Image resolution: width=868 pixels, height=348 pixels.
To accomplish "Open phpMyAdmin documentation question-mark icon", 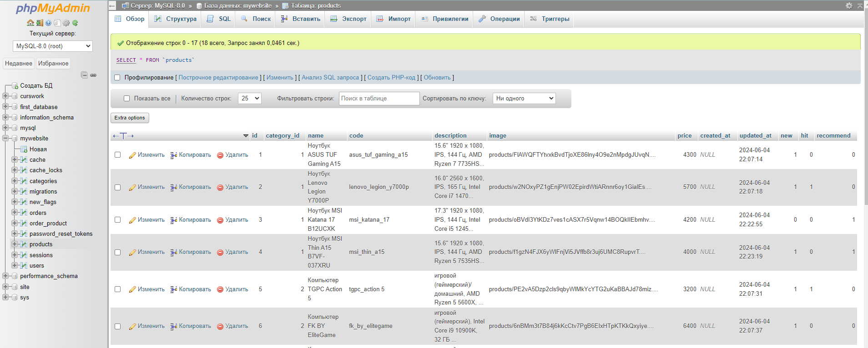I will pyautogui.click(x=48, y=23).
